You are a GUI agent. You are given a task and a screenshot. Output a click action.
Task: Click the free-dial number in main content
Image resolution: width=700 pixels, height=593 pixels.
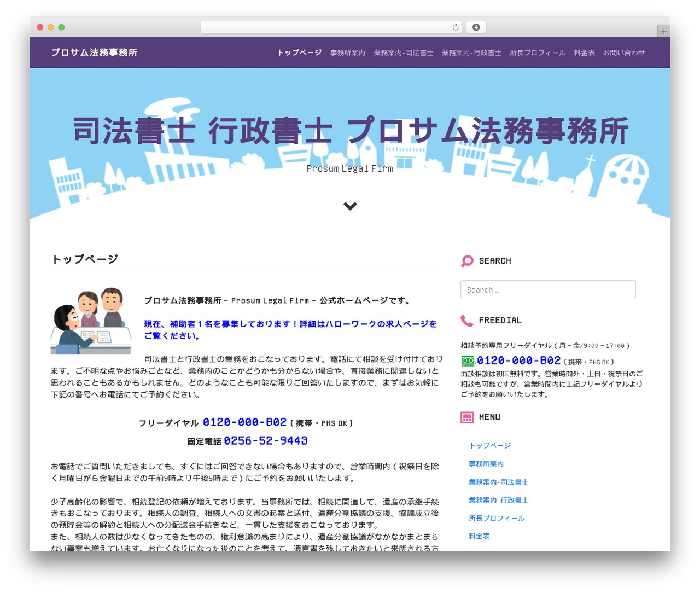(244, 422)
